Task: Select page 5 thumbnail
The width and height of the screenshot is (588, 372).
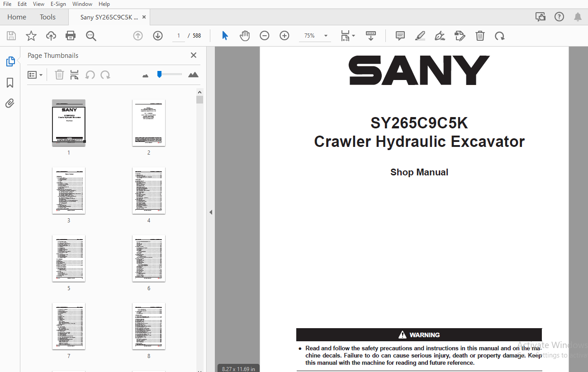Action: [x=69, y=258]
